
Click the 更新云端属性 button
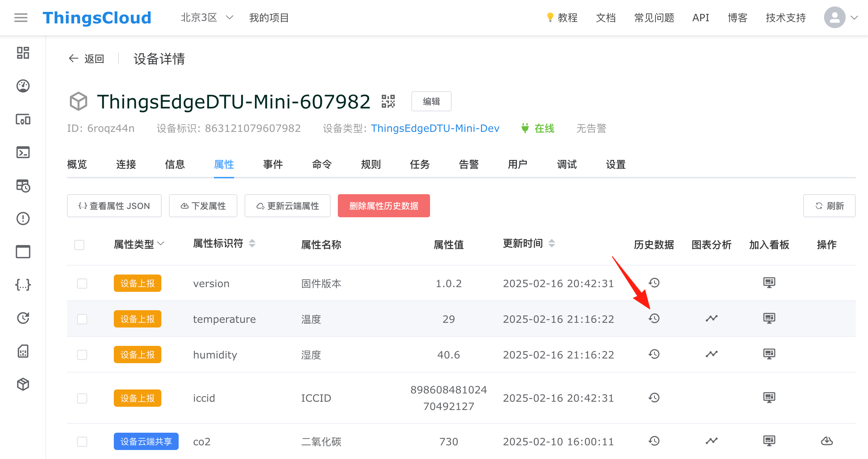287,206
